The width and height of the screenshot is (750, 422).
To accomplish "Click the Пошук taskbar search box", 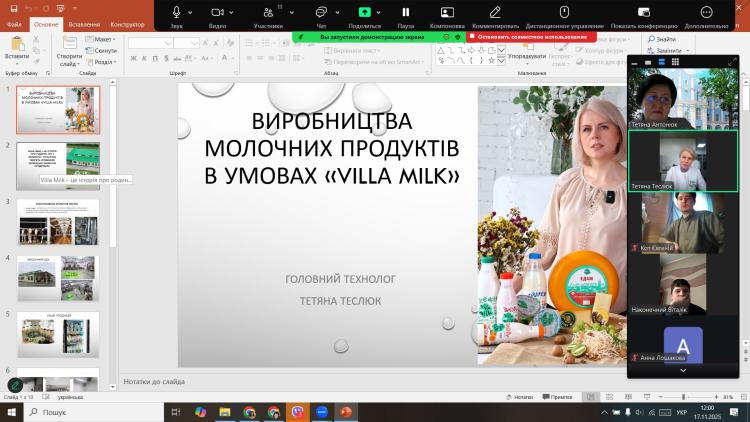I will tap(93, 412).
